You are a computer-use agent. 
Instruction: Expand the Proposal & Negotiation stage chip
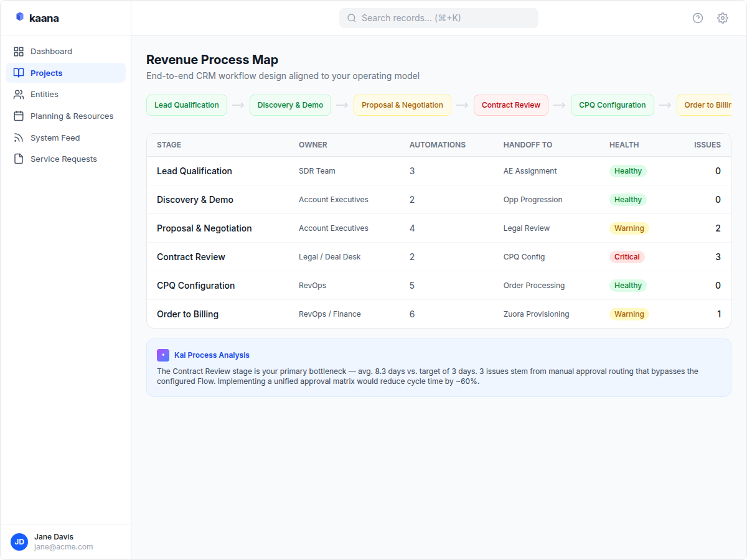pyautogui.click(x=402, y=105)
